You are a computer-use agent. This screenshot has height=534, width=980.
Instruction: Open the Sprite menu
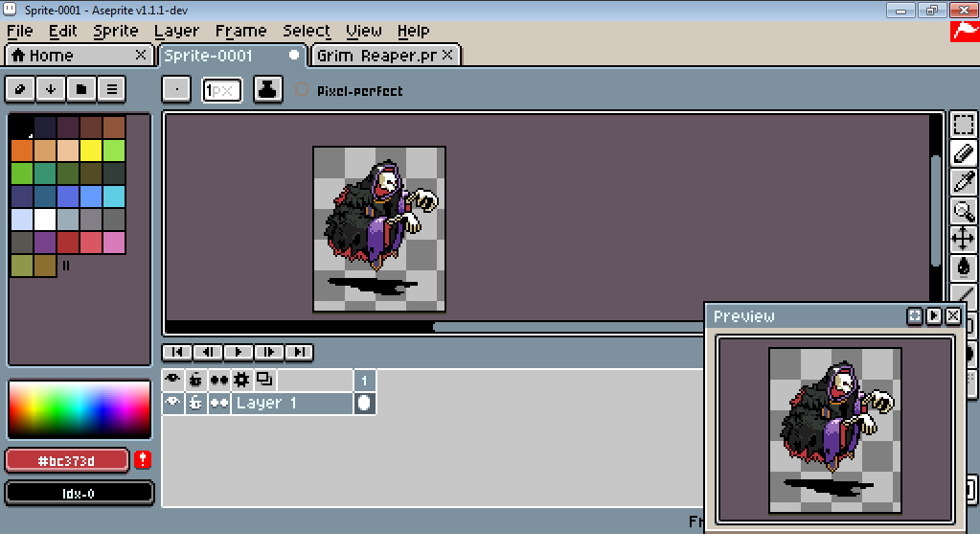coord(116,32)
